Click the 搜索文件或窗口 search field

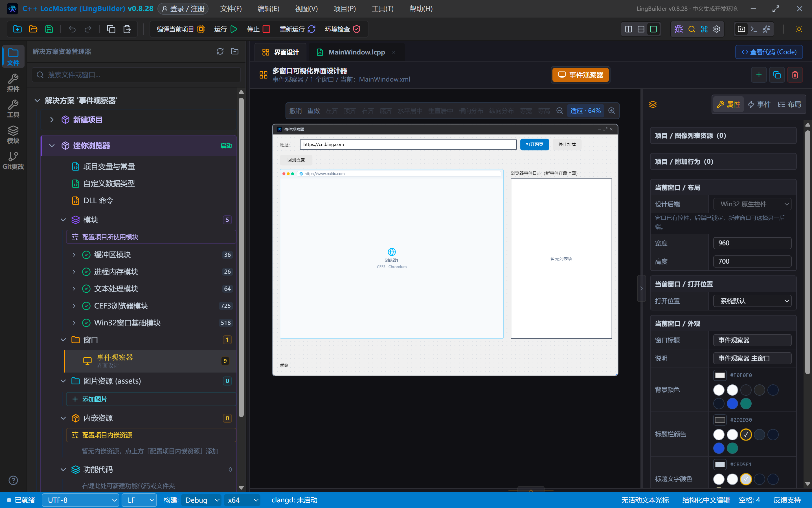(x=136, y=75)
